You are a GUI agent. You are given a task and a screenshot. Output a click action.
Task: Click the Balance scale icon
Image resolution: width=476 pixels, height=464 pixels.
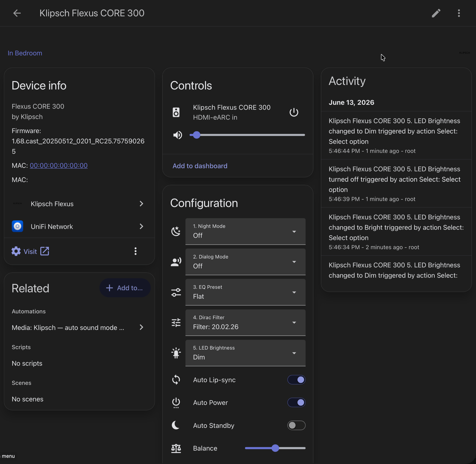[x=176, y=448]
